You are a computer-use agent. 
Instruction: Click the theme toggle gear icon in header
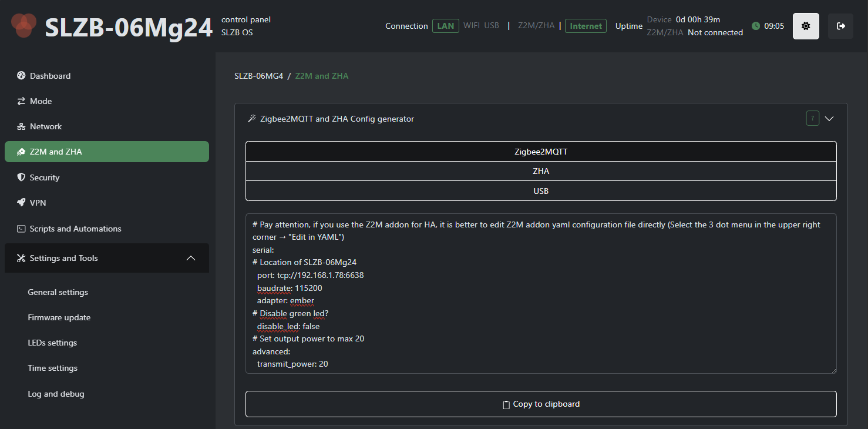click(806, 26)
